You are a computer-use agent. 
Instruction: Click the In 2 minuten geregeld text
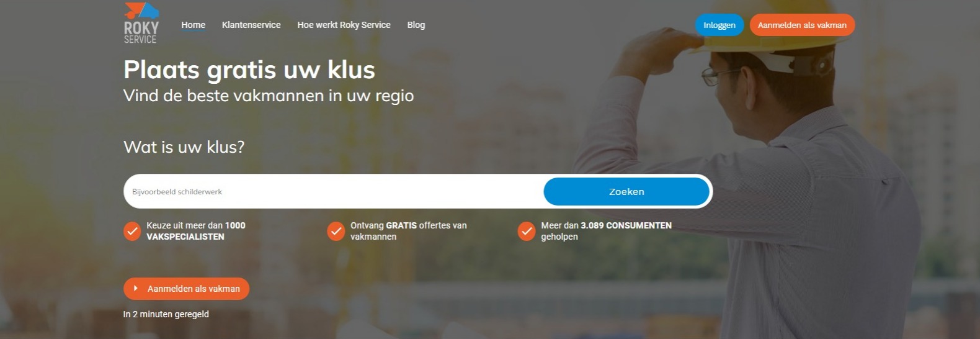166,314
